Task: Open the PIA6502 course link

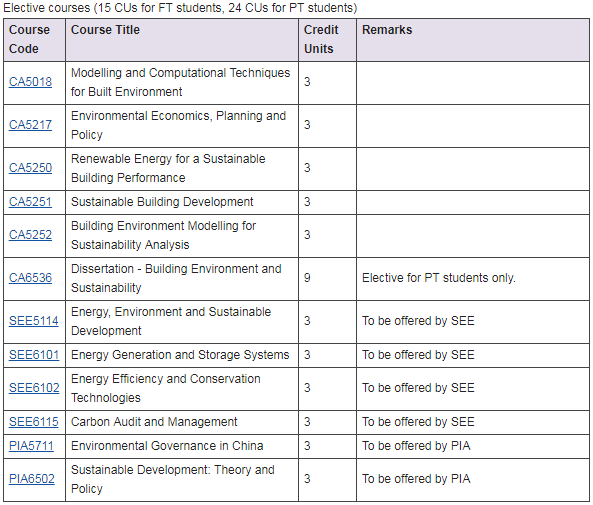Action: pos(32,479)
